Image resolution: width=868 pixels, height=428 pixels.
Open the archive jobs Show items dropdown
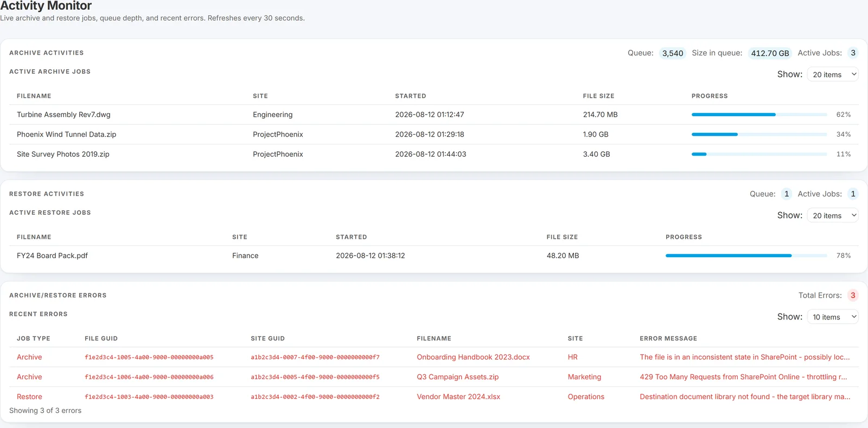point(833,74)
